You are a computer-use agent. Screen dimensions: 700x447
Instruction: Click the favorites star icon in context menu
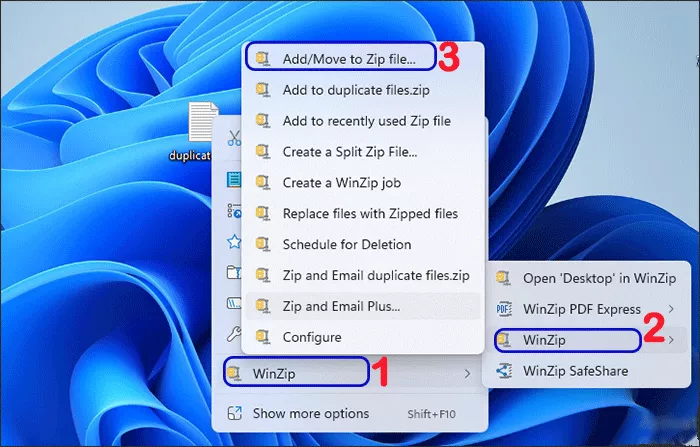(x=234, y=242)
